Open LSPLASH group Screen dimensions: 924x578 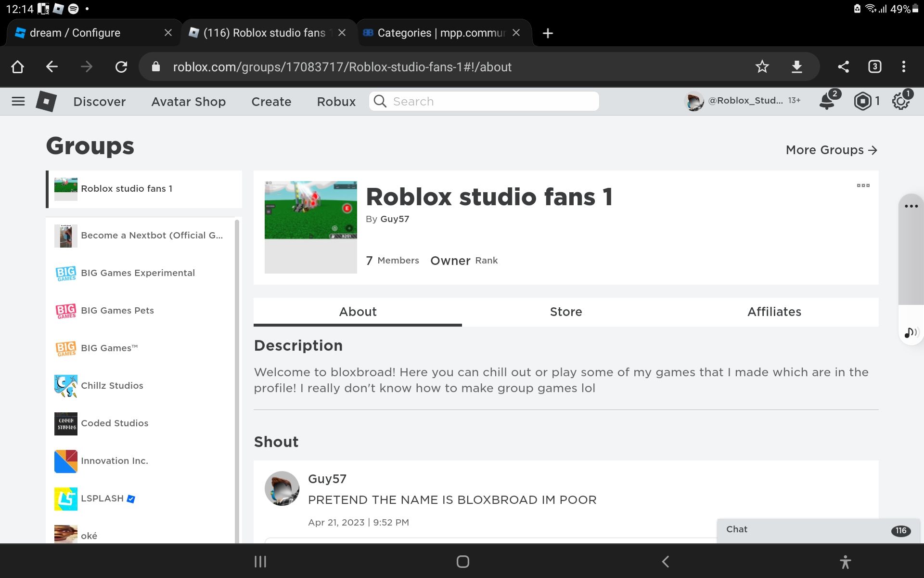[141, 499]
